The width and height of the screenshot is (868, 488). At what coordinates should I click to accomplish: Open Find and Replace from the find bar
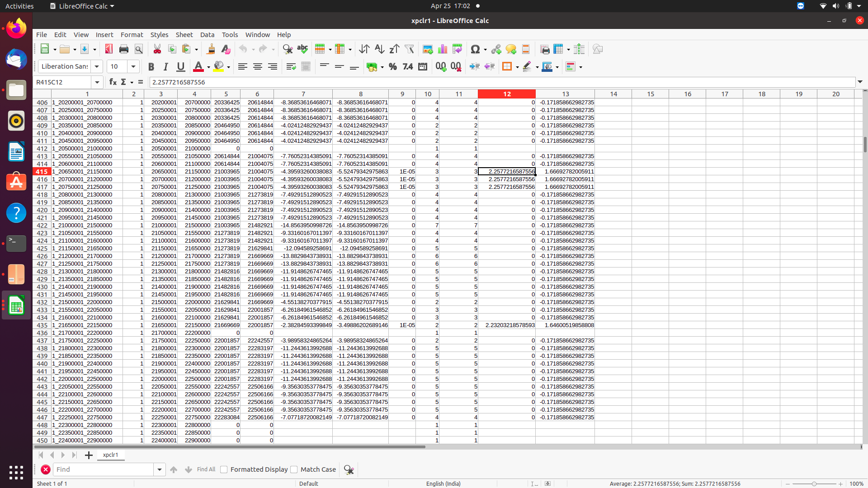tap(349, 469)
